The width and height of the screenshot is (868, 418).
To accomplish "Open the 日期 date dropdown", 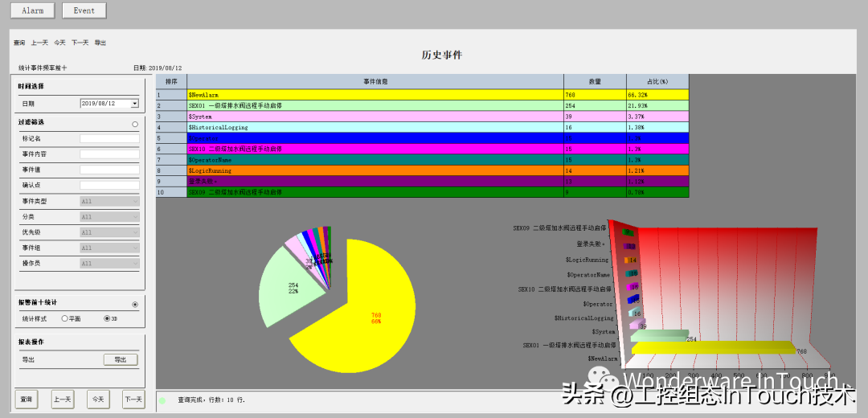I will point(134,104).
